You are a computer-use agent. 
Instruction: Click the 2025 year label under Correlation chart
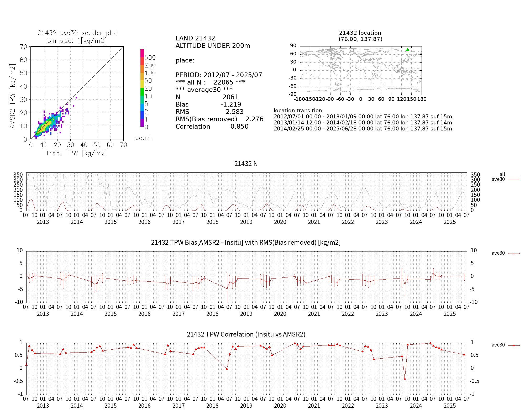(x=450, y=406)
